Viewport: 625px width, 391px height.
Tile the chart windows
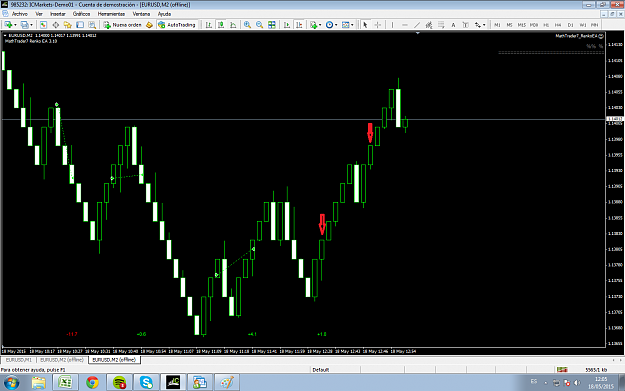(272, 25)
